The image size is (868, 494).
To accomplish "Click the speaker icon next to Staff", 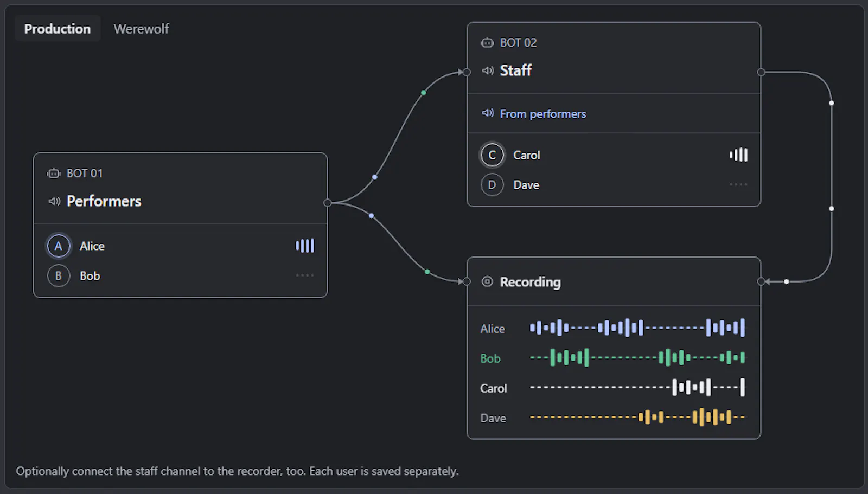I will pyautogui.click(x=488, y=70).
